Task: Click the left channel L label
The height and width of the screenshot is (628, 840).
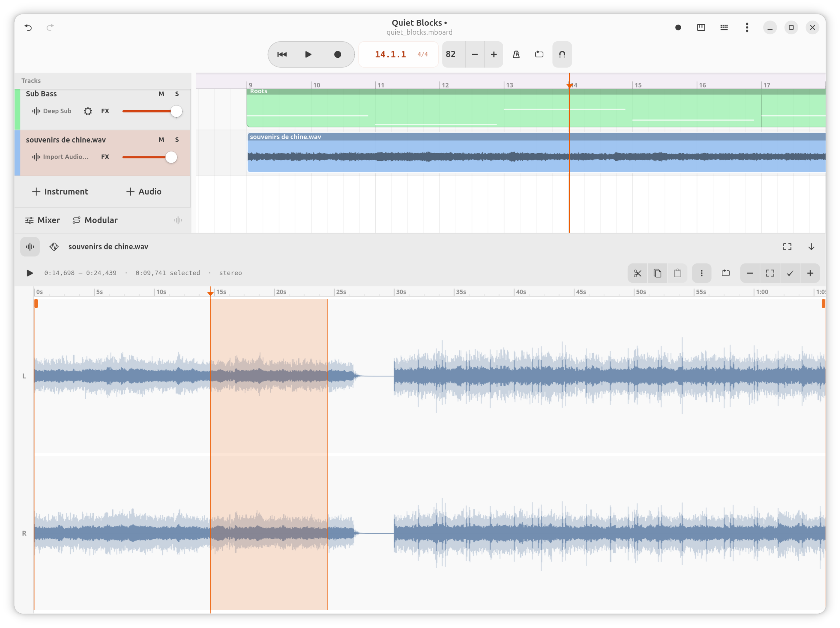Action: tap(24, 376)
